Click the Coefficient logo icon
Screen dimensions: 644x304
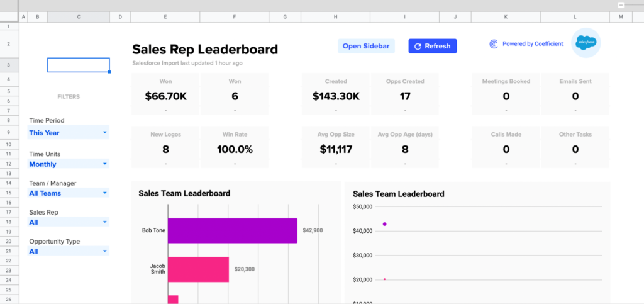494,44
